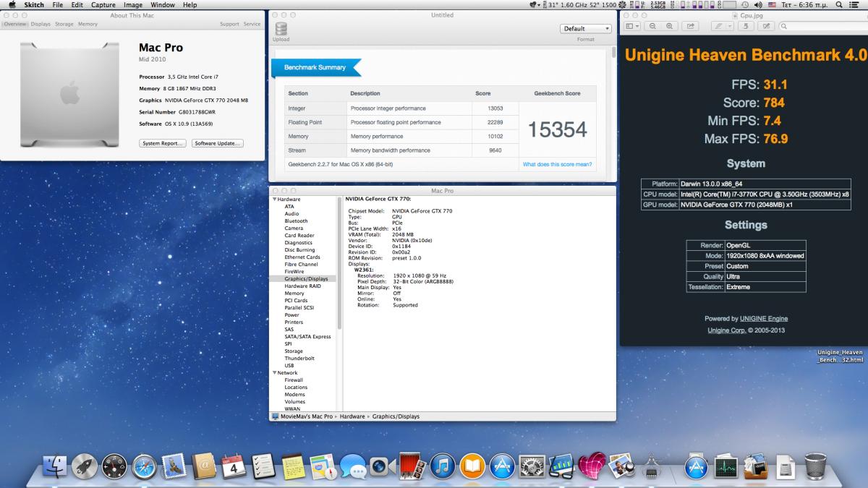Zoom out in the Preview window
This screenshot has height=488, width=868.
click(653, 26)
